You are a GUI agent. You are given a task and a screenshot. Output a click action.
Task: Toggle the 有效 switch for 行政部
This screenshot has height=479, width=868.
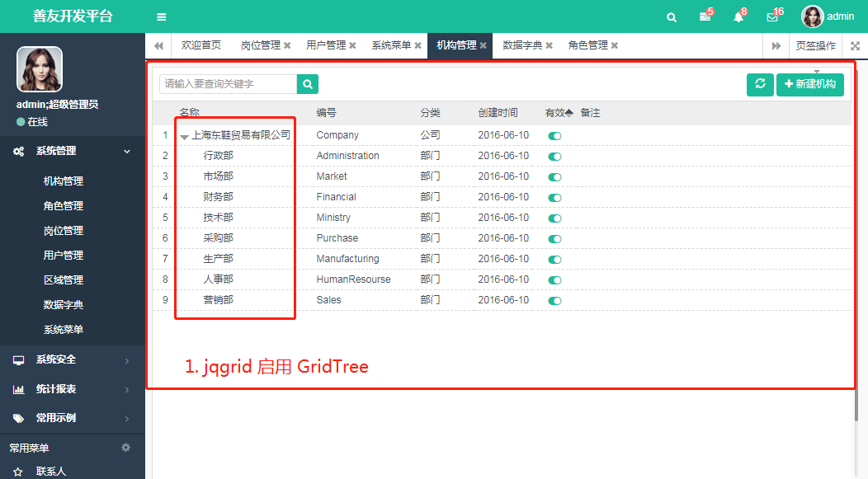(x=554, y=157)
